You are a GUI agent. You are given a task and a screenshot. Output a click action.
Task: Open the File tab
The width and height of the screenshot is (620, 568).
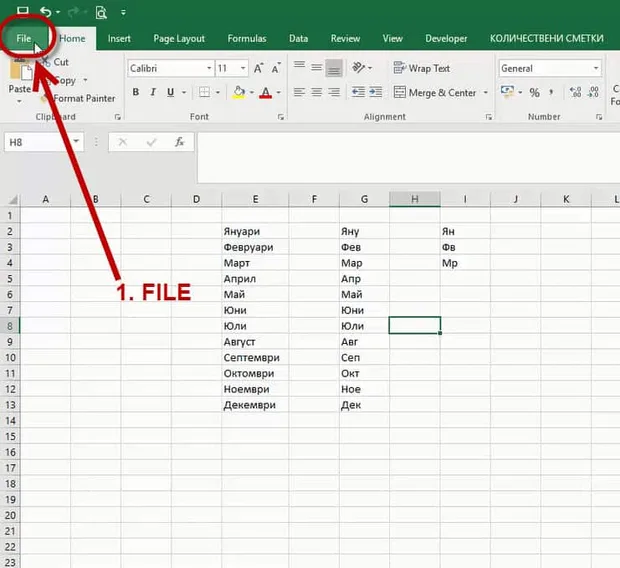[24, 38]
